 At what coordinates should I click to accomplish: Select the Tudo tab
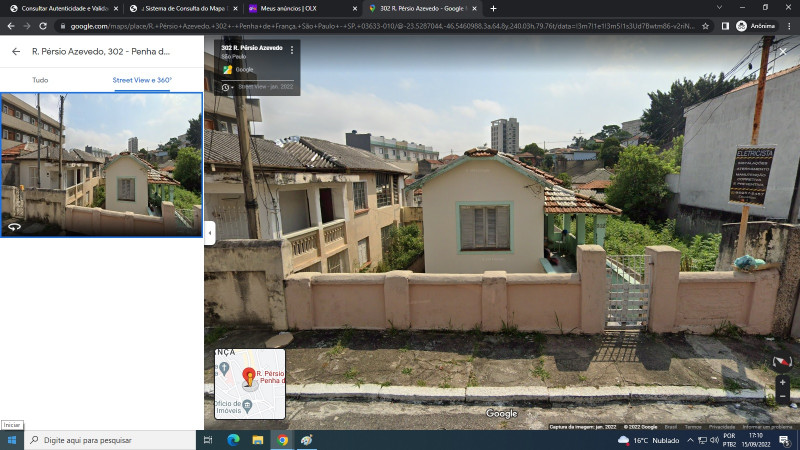click(x=40, y=80)
